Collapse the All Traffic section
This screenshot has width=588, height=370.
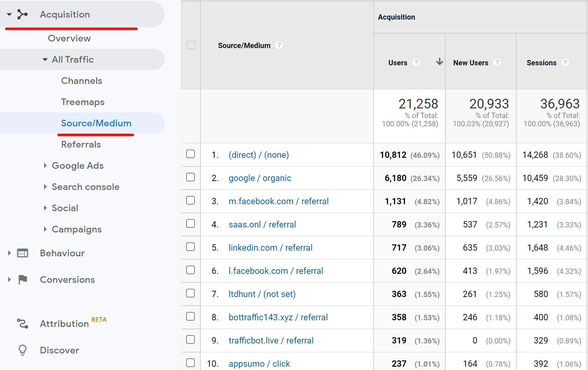coord(45,60)
